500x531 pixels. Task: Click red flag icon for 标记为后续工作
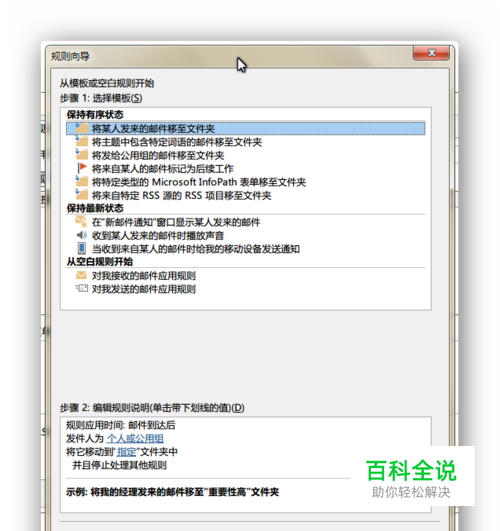(x=82, y=168)
